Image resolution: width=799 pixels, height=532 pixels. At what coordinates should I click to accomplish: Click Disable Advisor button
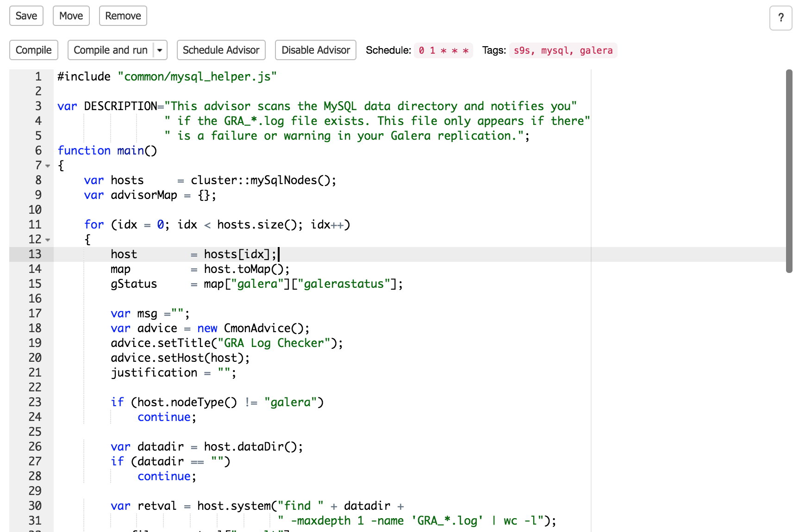[316, 50]
